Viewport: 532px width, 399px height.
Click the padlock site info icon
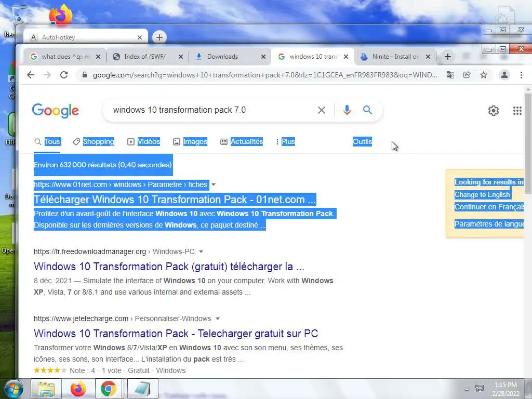tap(85, 75)
